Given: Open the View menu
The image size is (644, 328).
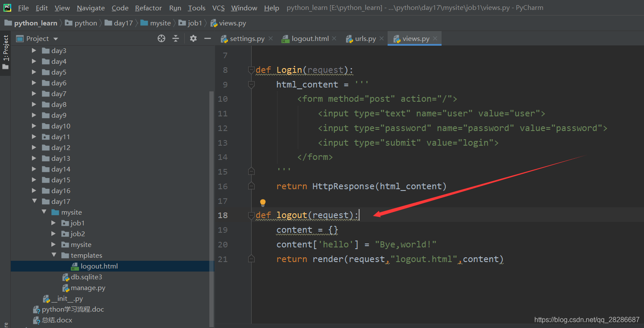Looking at the screenshot, I should (x=62, y=8).
